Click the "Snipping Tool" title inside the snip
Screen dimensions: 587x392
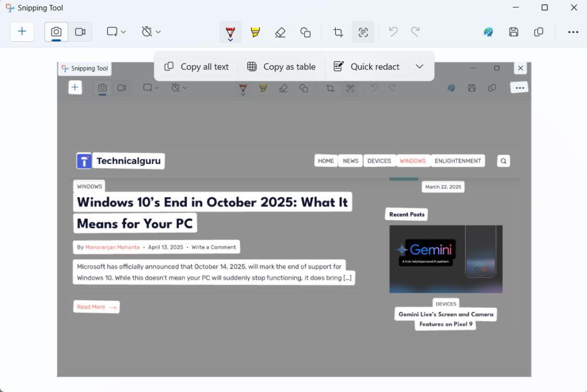point(89,69)
